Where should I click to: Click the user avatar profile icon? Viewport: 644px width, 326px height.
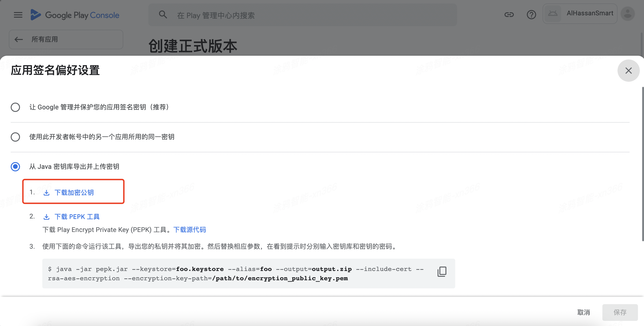628,14
